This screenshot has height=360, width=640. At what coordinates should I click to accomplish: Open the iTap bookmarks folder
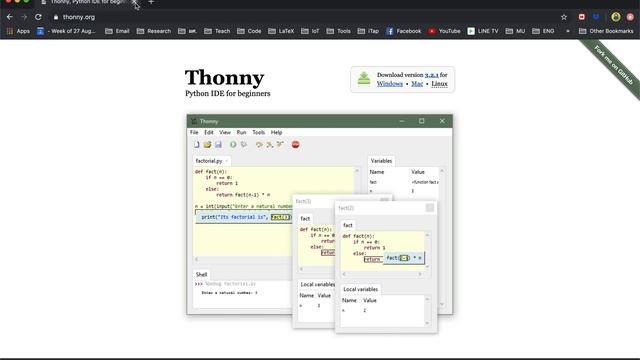368,31
